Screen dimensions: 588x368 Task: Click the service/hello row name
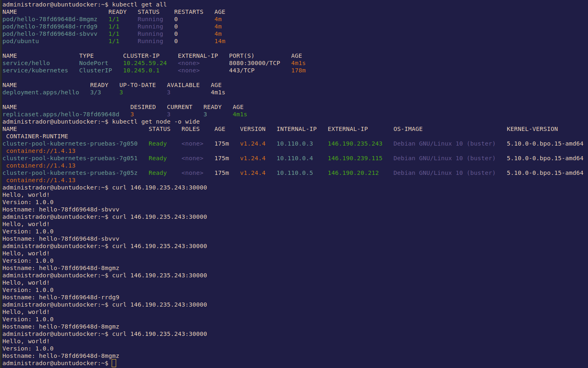26,63
